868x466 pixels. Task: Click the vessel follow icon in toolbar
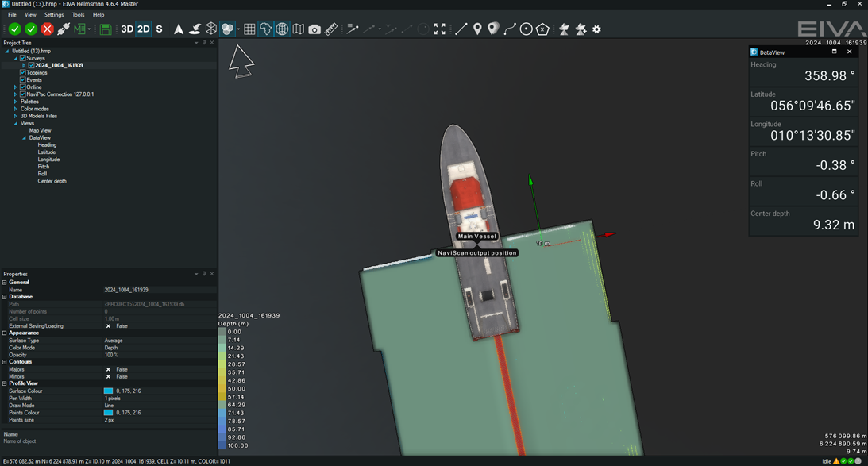195,29
